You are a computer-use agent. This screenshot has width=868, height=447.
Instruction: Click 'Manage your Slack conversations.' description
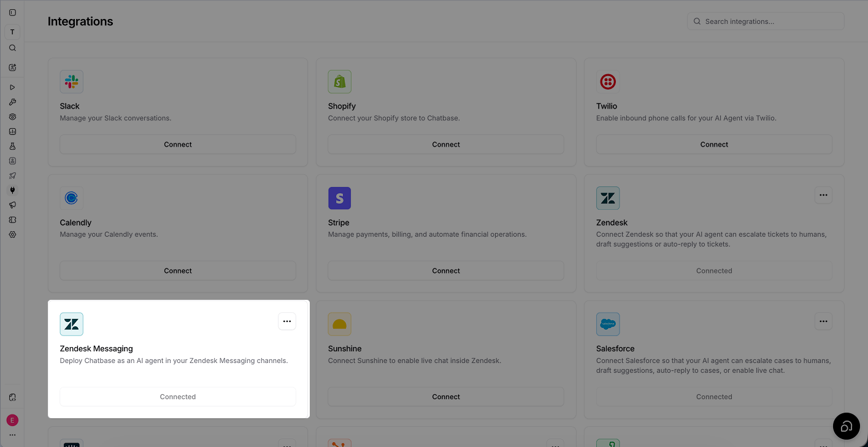(115, 118)
